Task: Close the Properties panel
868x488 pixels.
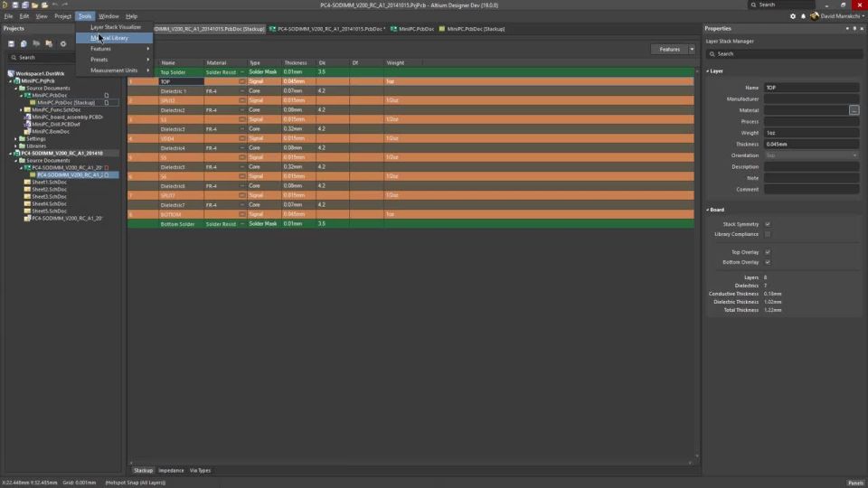Action: click(862, 28)
